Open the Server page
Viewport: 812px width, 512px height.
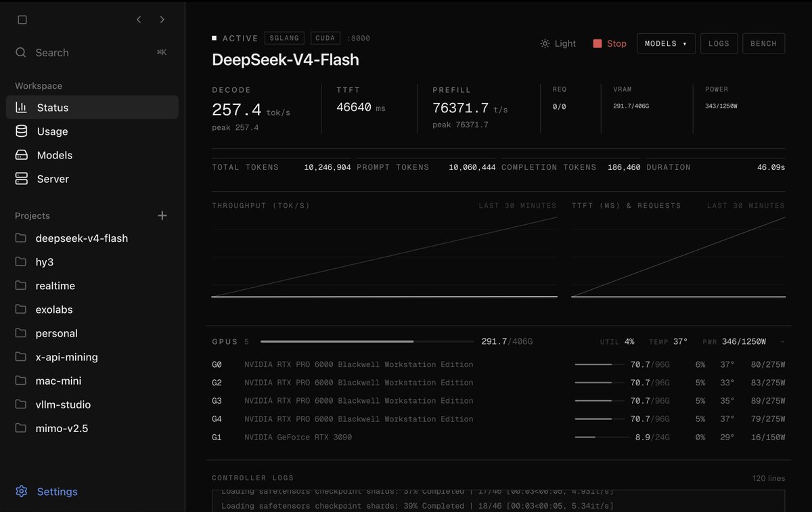[92, 179]
